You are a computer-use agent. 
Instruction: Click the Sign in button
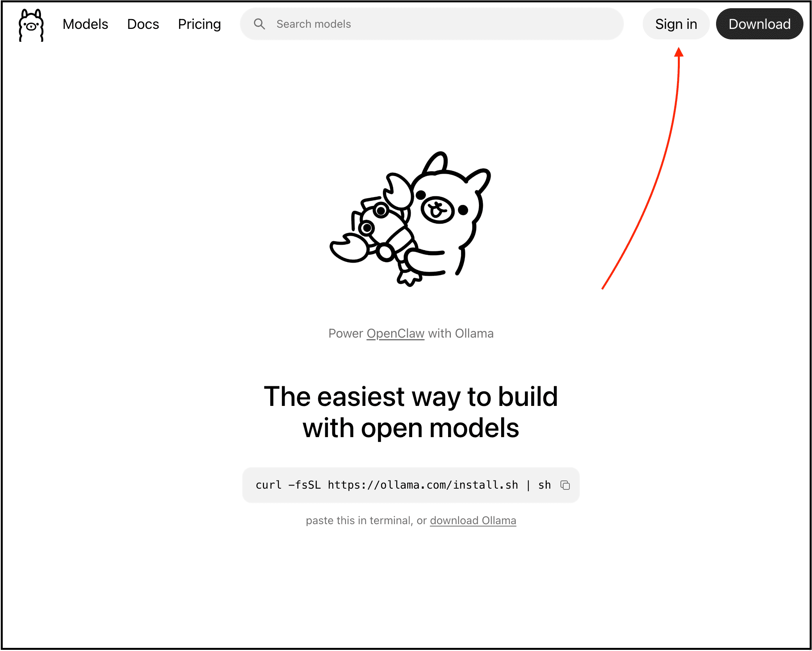click(676, 24)
